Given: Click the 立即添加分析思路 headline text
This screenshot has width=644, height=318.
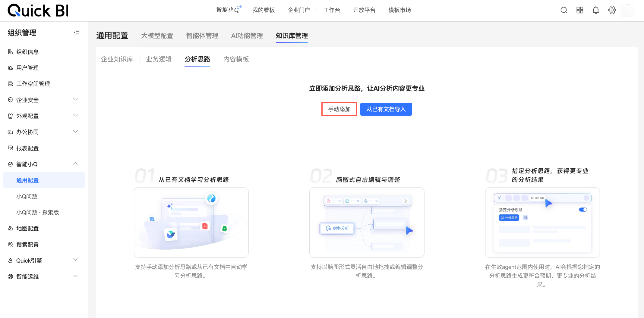Looking at the screenshot, I should pyautogui.click(x=367, y=88).
